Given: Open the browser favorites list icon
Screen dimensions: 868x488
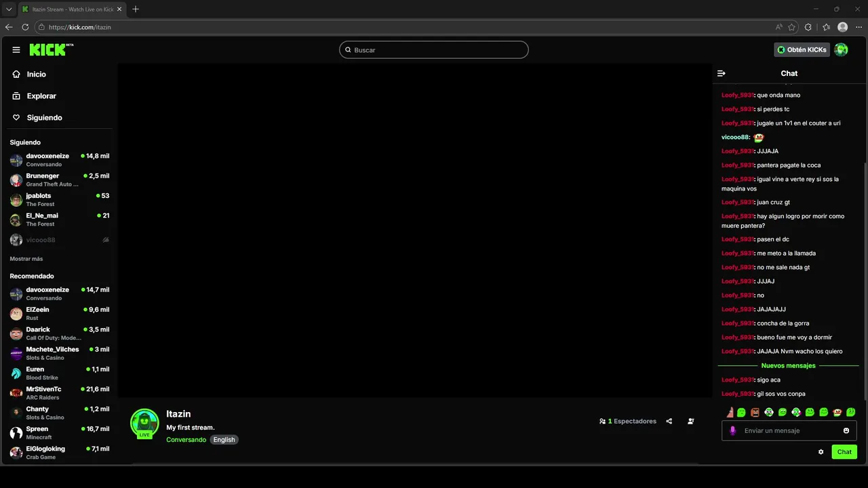Looking at the screenshot, I should click(x=826, y=27).
